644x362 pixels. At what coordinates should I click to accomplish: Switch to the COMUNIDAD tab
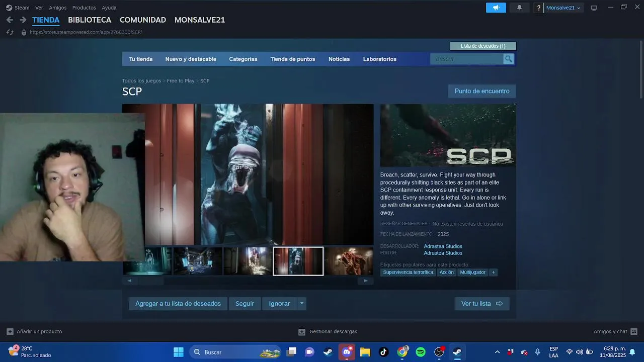143,20
